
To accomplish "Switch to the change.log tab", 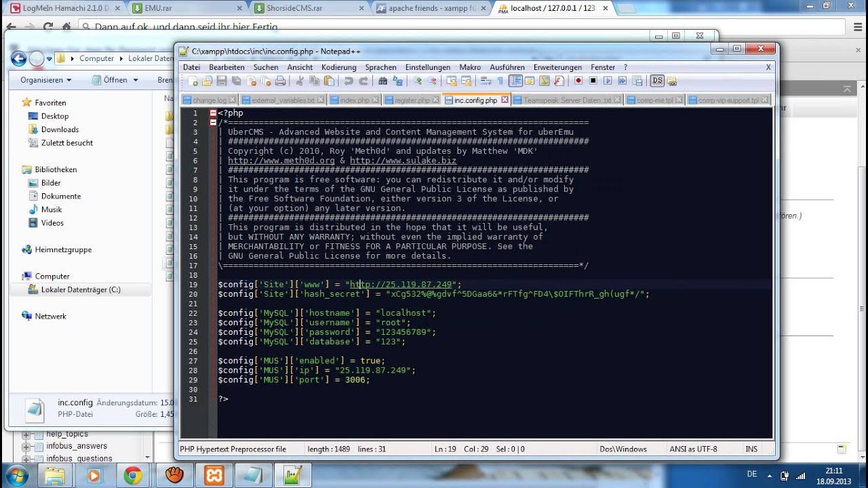I will (209, 100).
